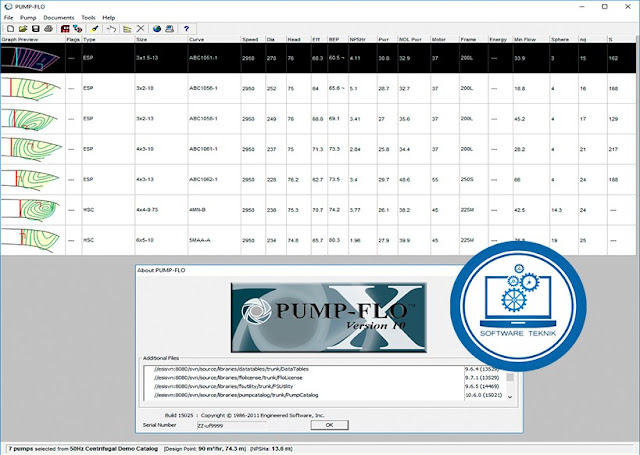
Task: Click the NPSHr column header
Action: tap(362, 40)
